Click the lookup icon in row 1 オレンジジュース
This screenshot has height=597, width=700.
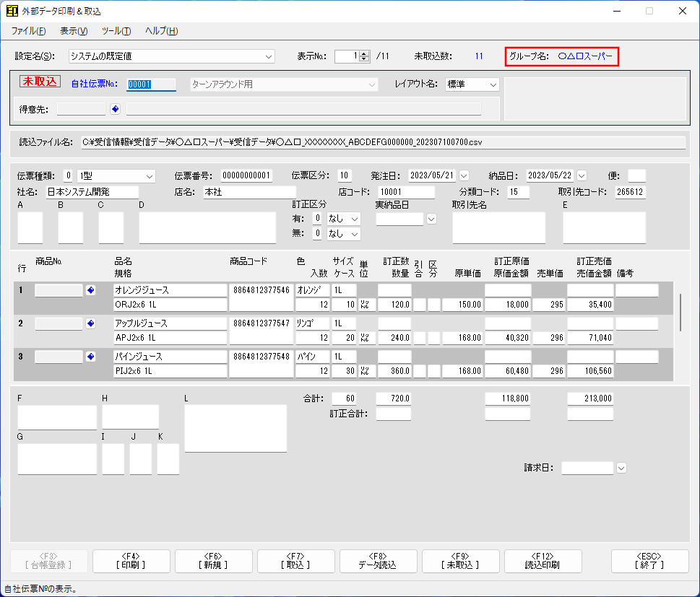pyautogui.click(x=90, y=290)
